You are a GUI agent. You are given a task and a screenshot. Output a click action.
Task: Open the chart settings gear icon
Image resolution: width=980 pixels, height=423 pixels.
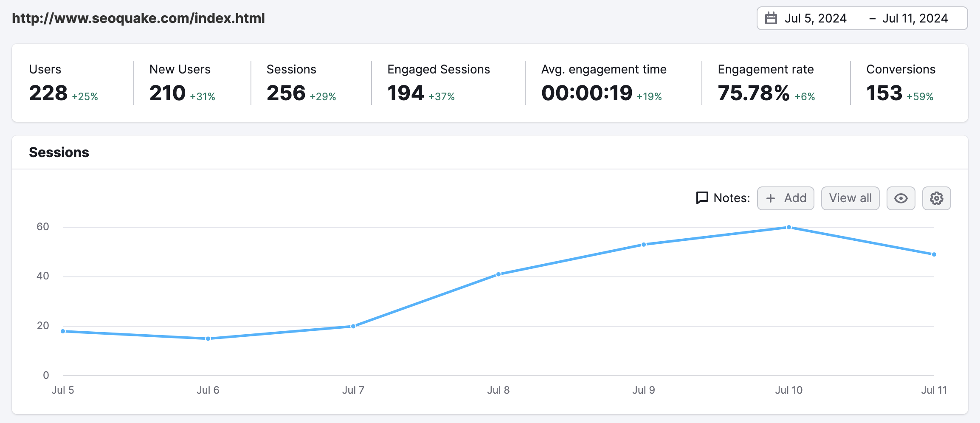(x=936, y=198)
